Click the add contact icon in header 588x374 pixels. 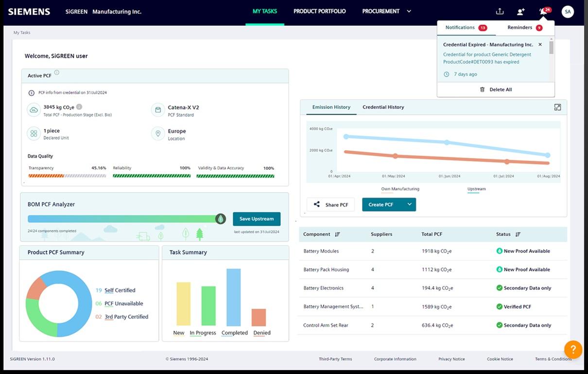520,11
